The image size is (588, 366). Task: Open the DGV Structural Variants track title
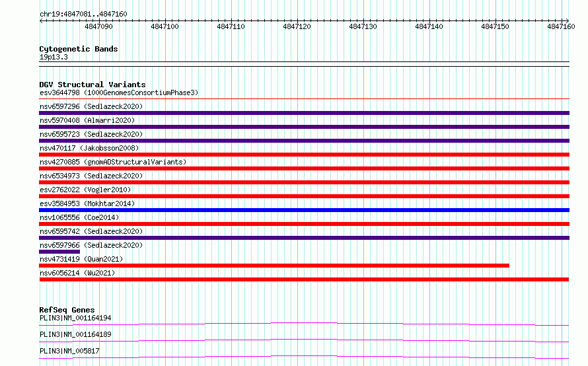[x=92, y=85]
